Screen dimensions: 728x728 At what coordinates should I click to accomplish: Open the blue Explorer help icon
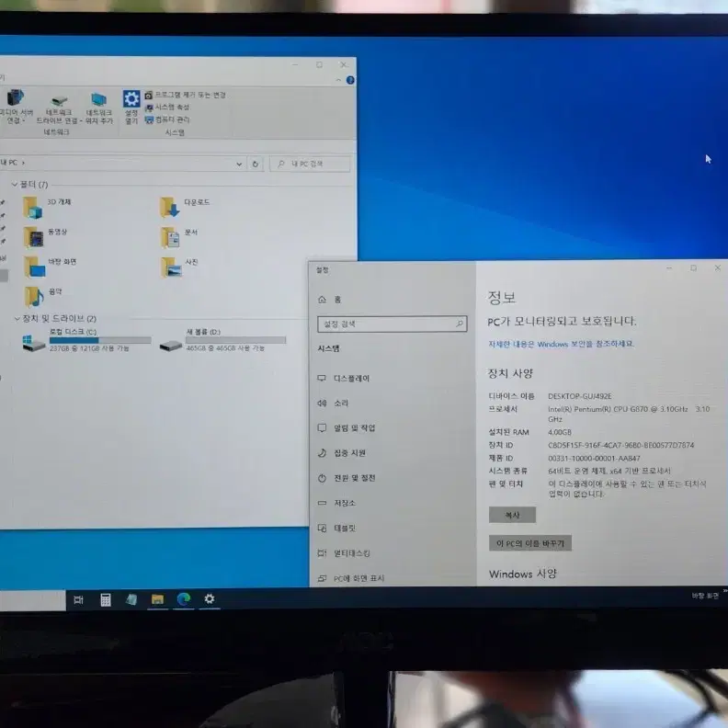pyautogui.click(x=350, y=80)
